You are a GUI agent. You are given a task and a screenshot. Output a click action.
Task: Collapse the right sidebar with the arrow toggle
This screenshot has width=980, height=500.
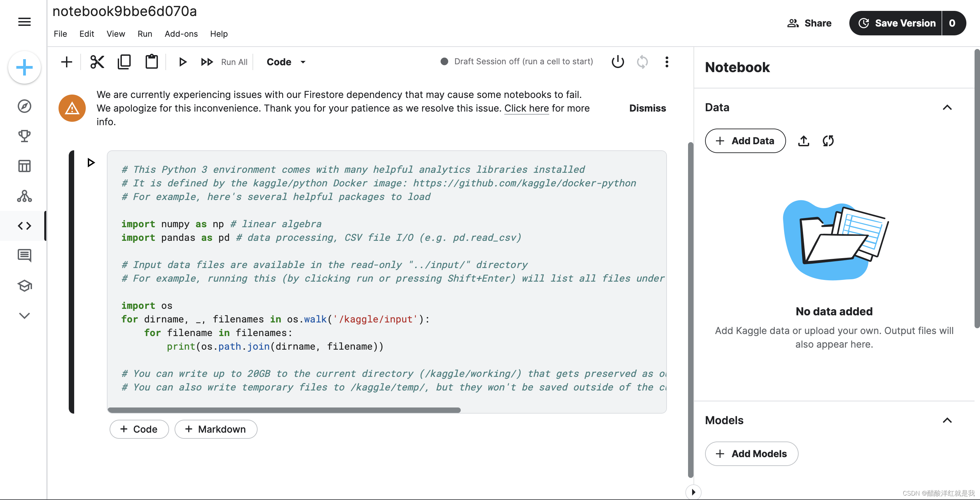point(693,492)
